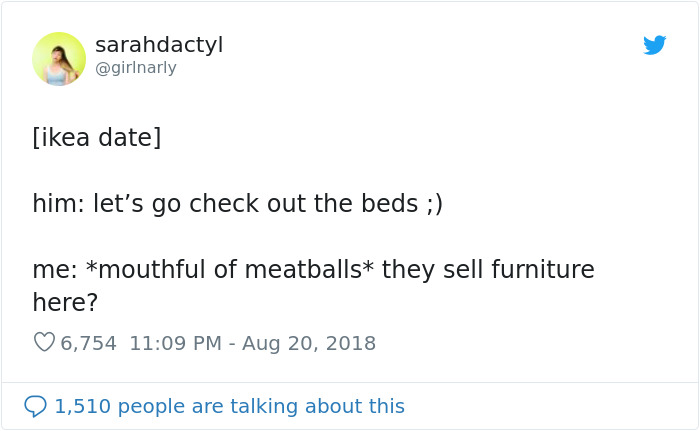The height and width of the screenshot is (431, 700).
Task: Click the speech bubble reply icon
Action: point(35,406)
